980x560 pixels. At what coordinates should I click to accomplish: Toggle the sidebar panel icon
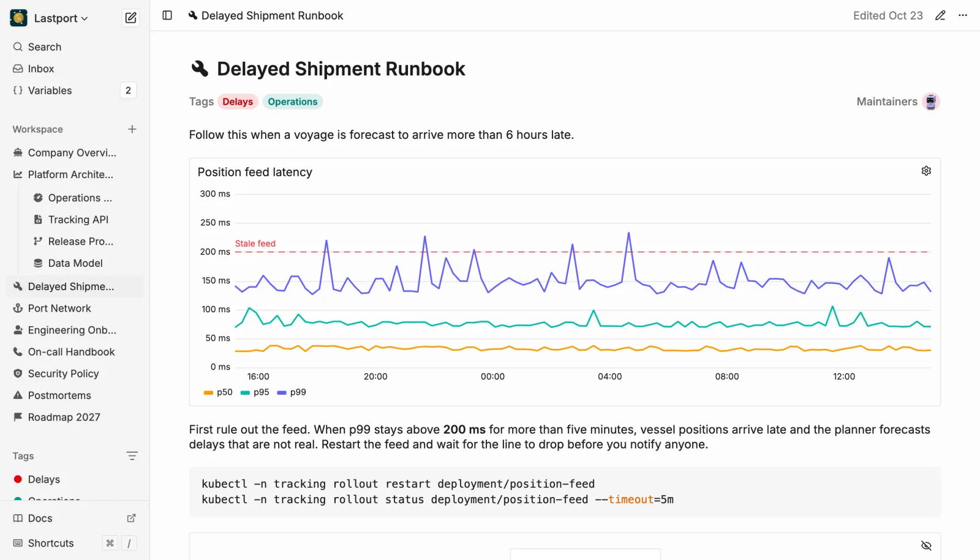167,15
